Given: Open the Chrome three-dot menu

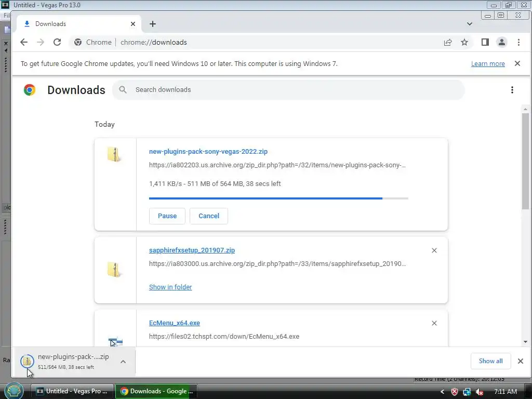Looking at the screenshot, I should tap(518, 42).
